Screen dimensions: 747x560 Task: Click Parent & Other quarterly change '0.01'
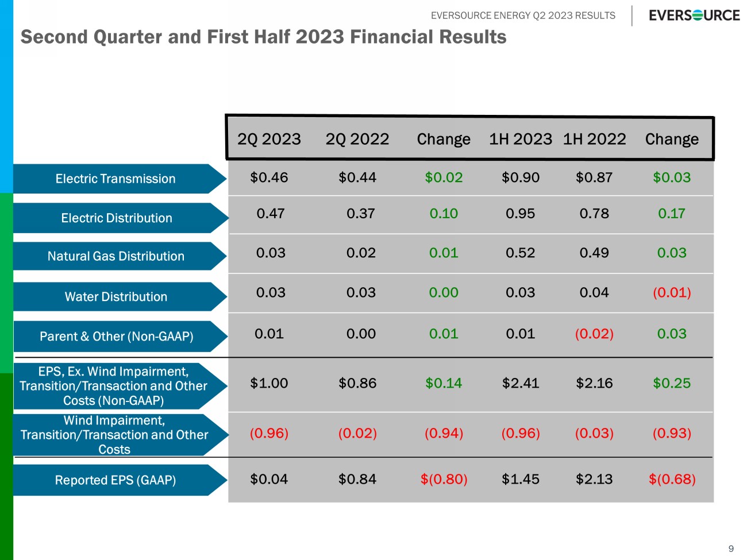[444, 334]
